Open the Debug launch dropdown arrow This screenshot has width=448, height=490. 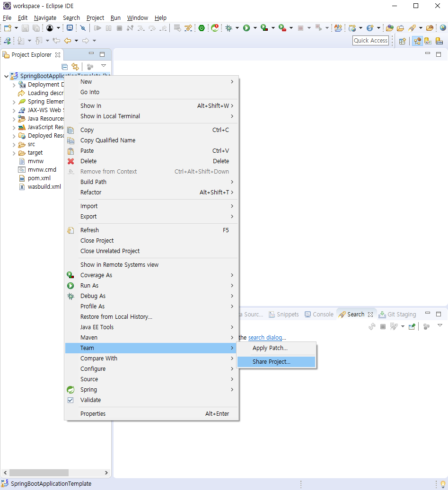coord(237,28)
